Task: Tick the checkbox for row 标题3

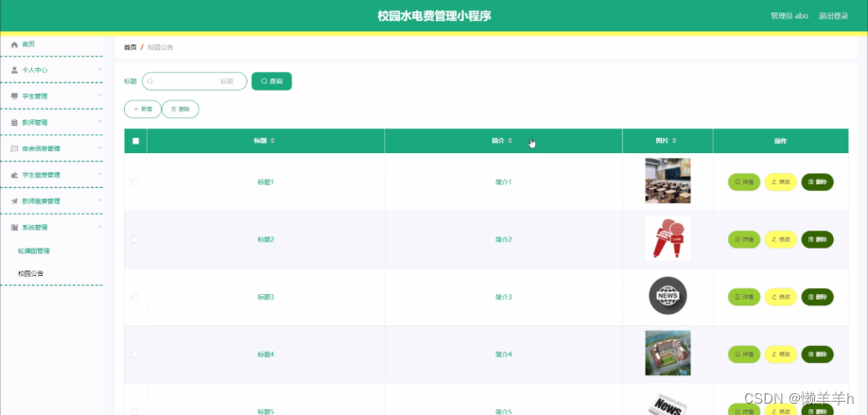Action: click(x=134, y=297)
